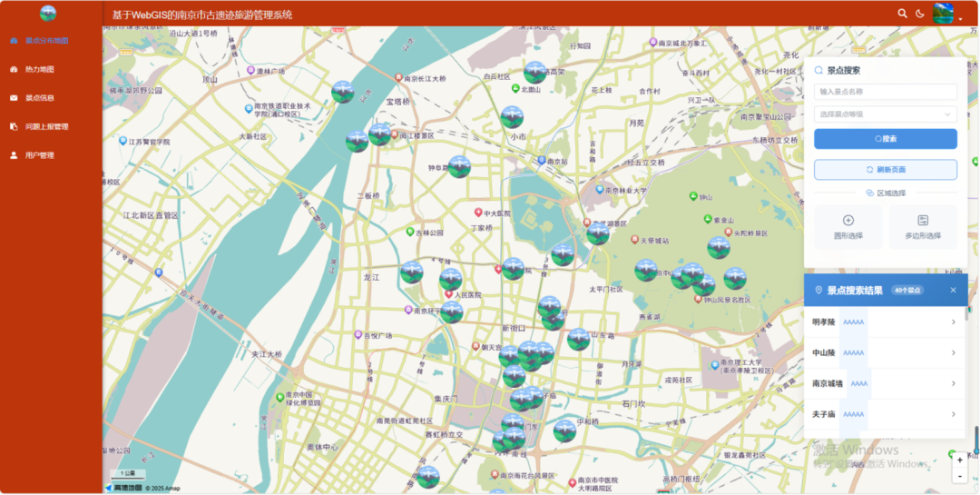Click the blue 搜索 button
The image size is (980, 495).
[x=885, y=139]
